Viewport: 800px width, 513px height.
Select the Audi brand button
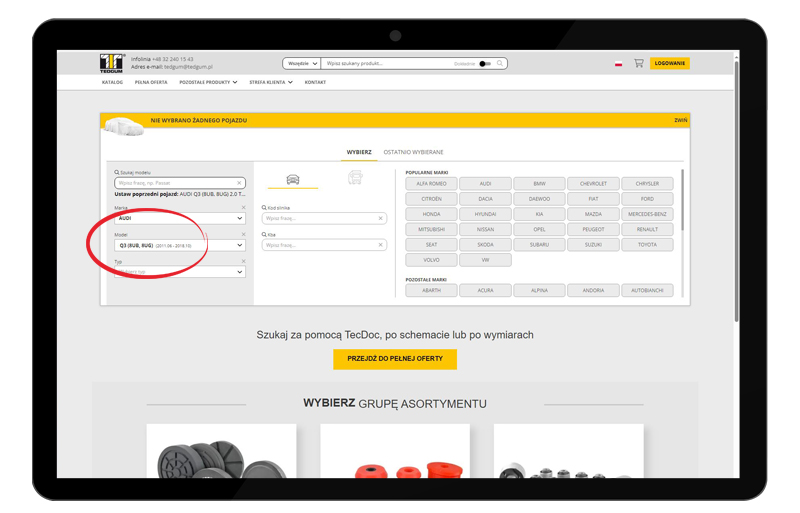point(485,184)
